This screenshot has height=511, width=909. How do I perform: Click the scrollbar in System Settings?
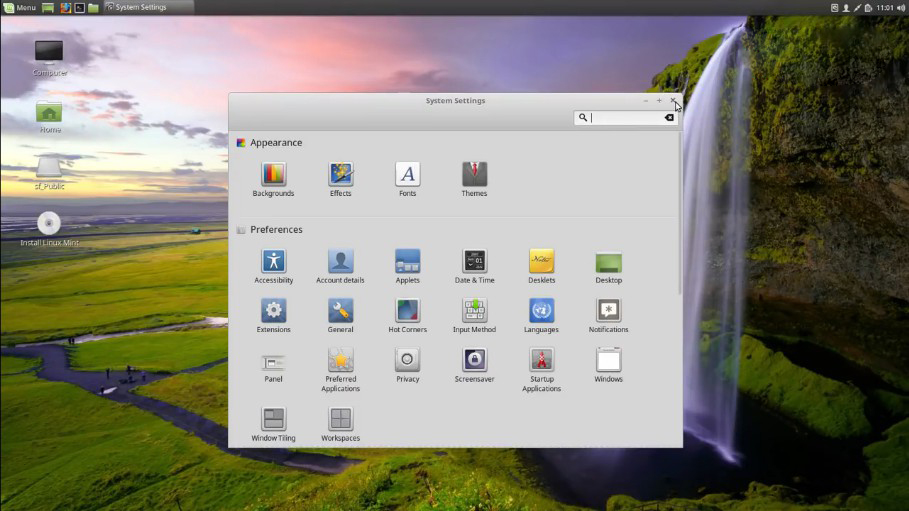click(x=679, y=213)
